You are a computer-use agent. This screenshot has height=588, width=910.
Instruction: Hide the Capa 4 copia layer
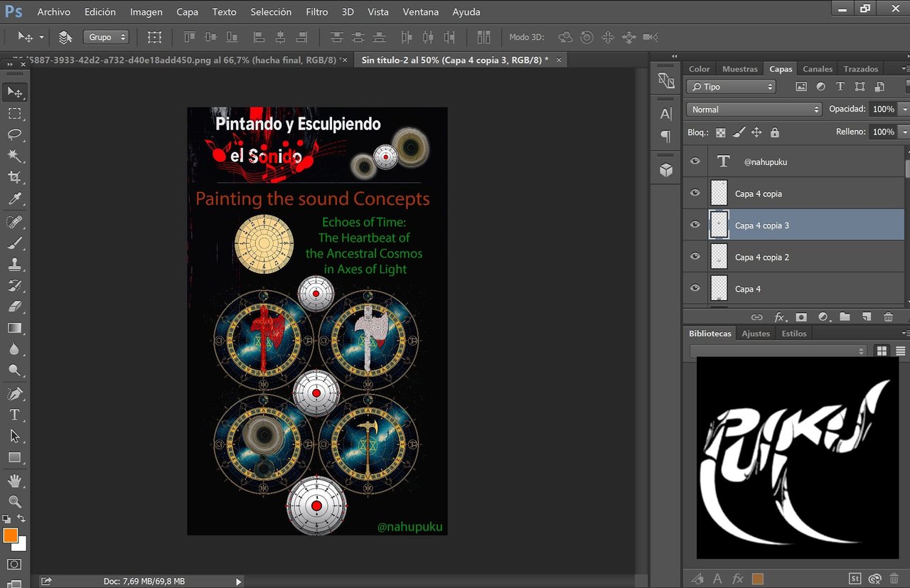click(x=695, y=193)
